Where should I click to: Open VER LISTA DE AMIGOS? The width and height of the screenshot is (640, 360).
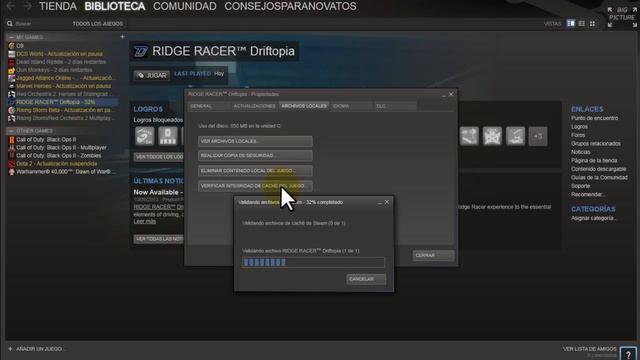point(589,349)
